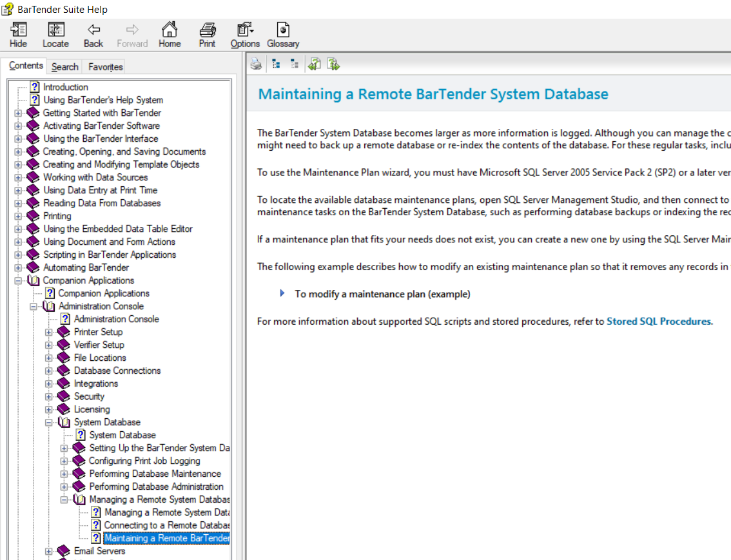The height and width of the screenshot is (560, 731).
Task: Expand the Database Connections node
Action: coord(48,371)
